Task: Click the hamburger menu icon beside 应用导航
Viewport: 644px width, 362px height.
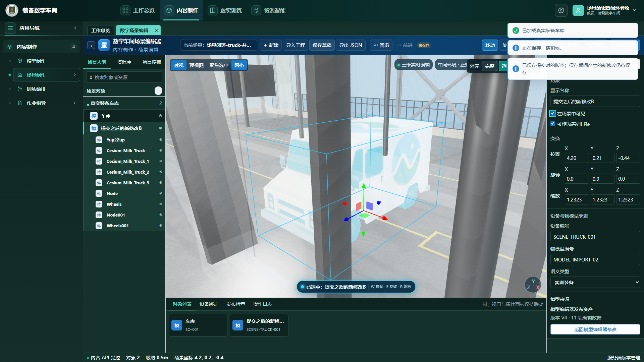Action: coord(10,28)
